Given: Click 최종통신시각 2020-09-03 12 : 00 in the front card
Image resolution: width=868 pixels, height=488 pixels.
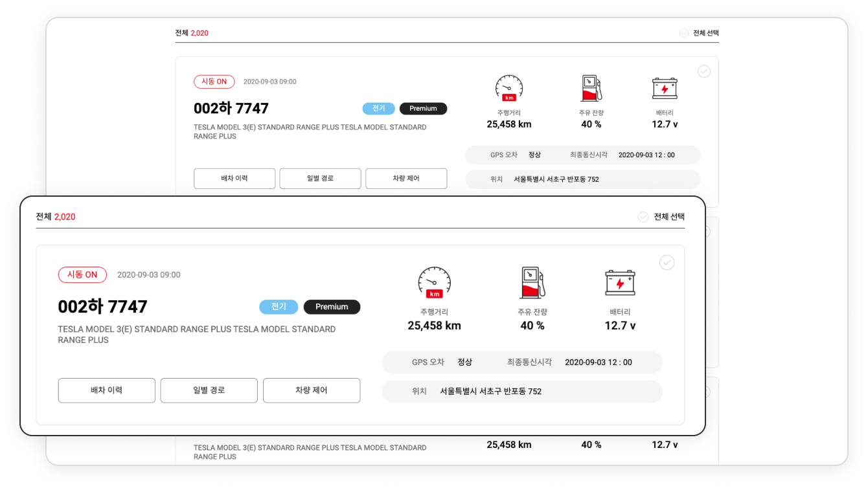Looking at the screenshot, I should click(x=569, y=362).
